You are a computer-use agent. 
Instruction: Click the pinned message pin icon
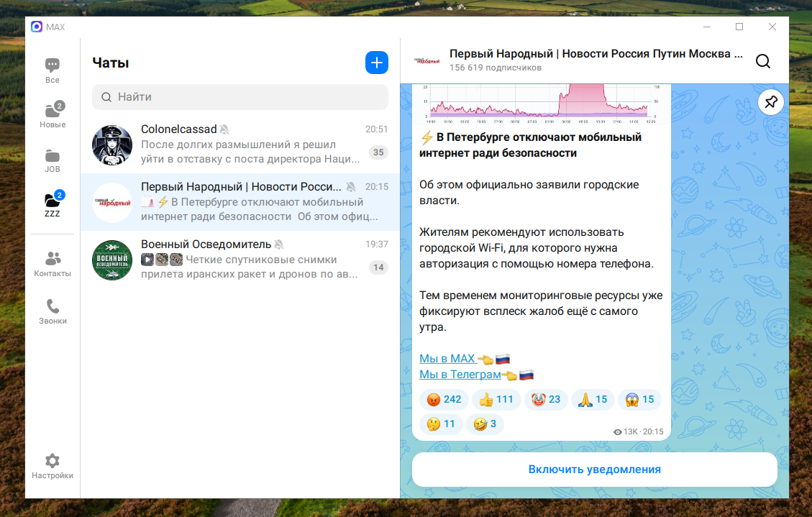pos(770,102)
